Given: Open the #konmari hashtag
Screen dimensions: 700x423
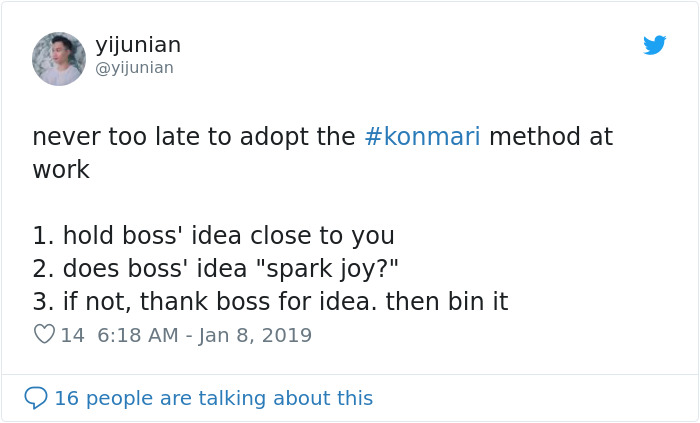Looking at the screenshot, I should (422, 137).
